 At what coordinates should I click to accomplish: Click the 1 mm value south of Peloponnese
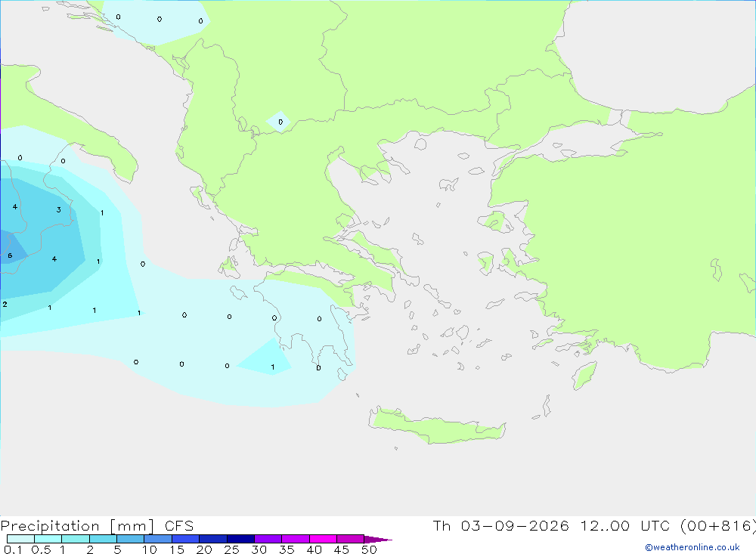point(273,367)
